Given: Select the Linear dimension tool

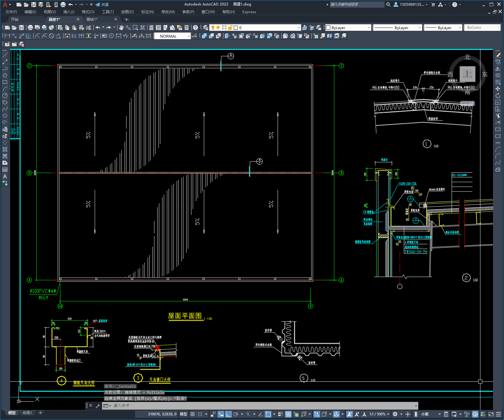Looking at the screenshot, I should (7, 36).
